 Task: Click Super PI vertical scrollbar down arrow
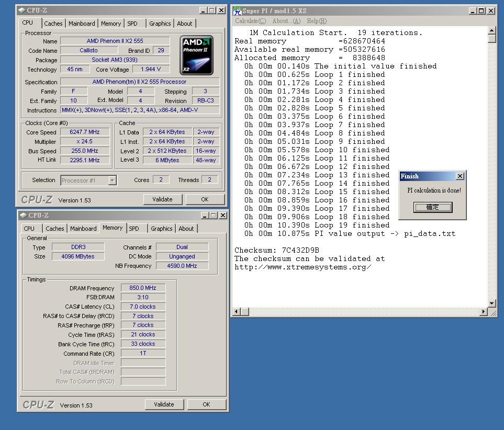[492, 303]
